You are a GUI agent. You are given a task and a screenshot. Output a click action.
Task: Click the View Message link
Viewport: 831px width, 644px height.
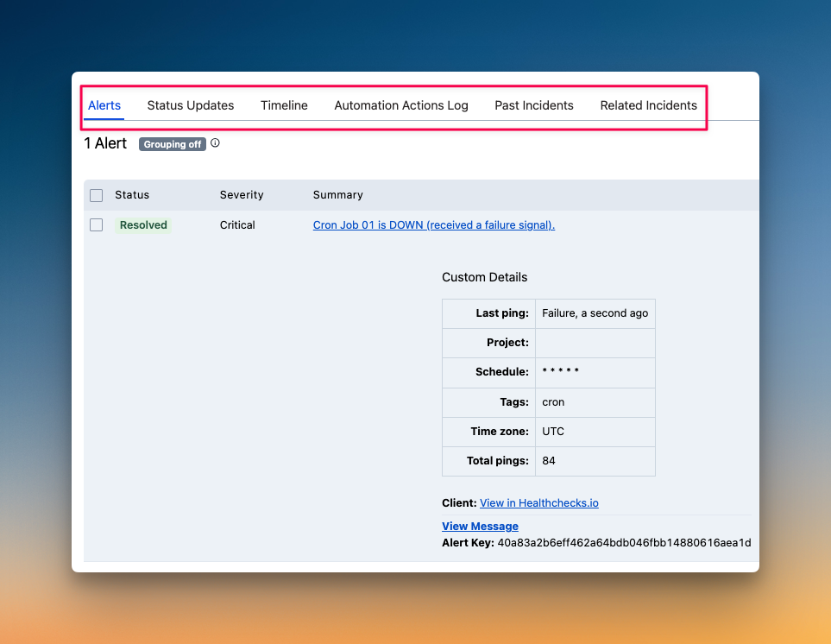[x=480, y=526]
